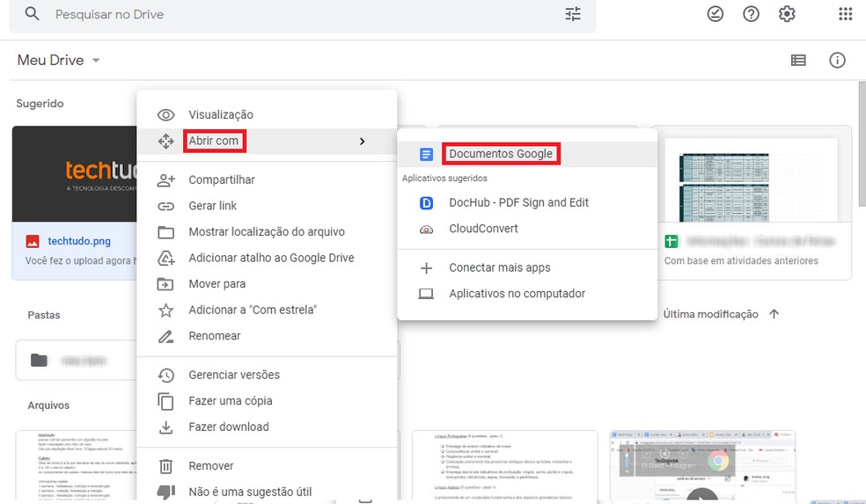Select Não é uma sugestão útil

click(x=267, y=492)
